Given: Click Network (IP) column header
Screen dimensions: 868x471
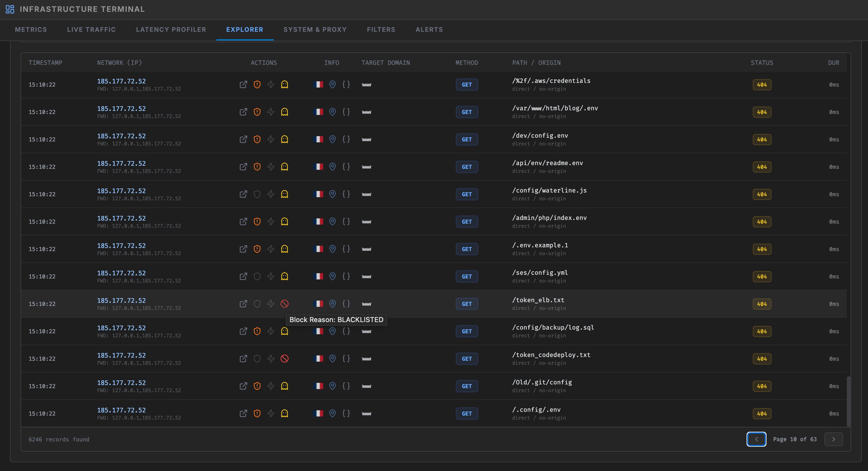Looking at the screenshot, I should click(120, 63).
